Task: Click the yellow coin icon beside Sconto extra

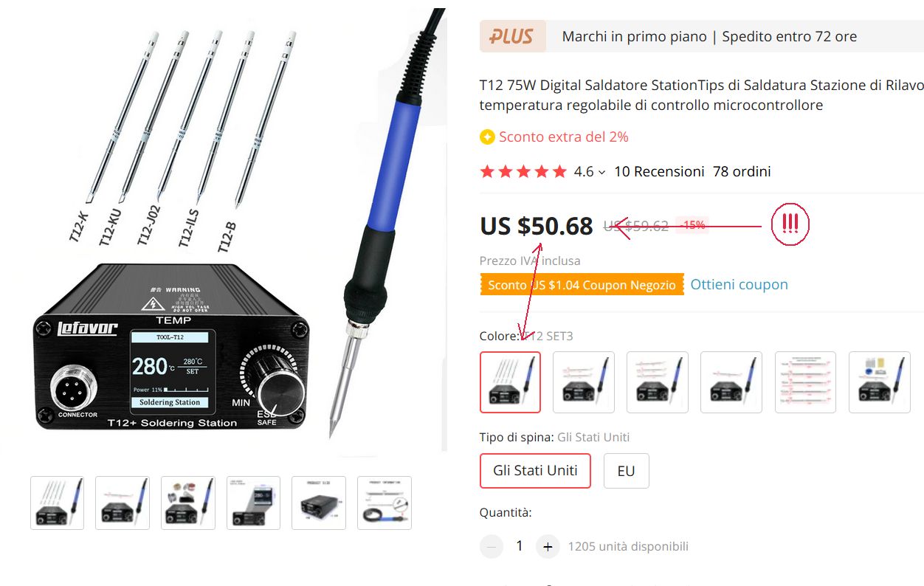Action: click(x=487, y=137)
